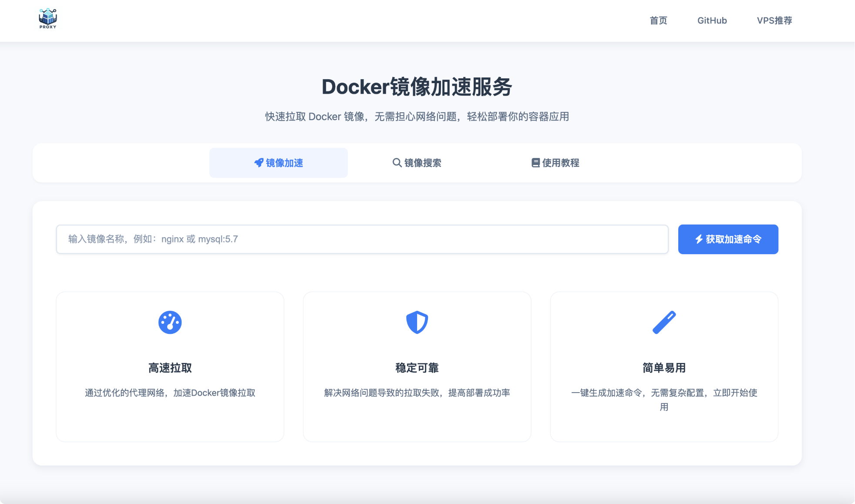
Task: Click the shield icon above 稳定可靠
Action: point(417,323)
